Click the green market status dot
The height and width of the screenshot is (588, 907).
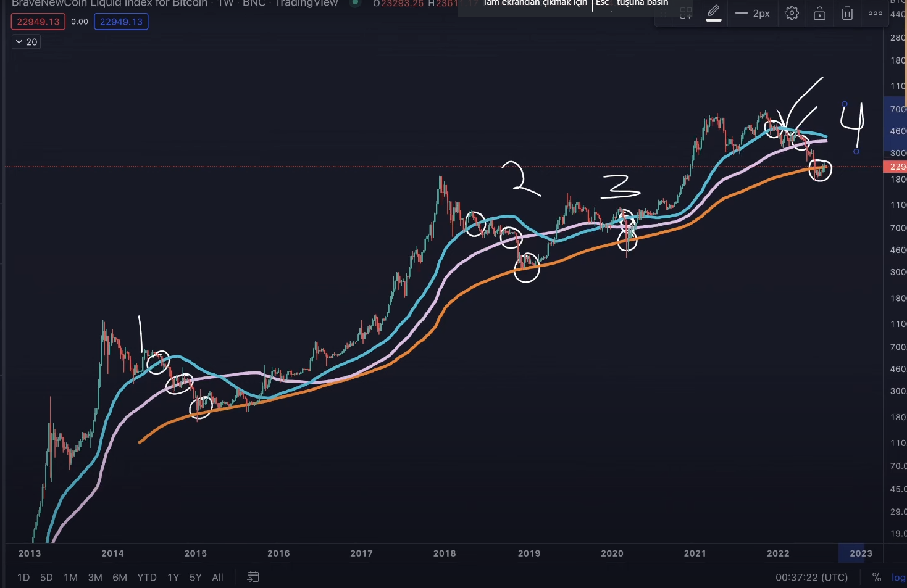coord(355,3)
